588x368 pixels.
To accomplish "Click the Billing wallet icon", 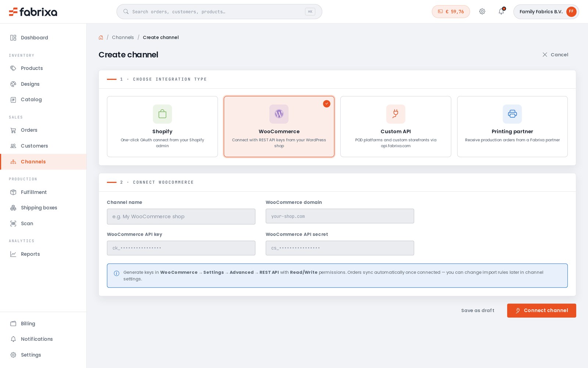I will point(13,323).
